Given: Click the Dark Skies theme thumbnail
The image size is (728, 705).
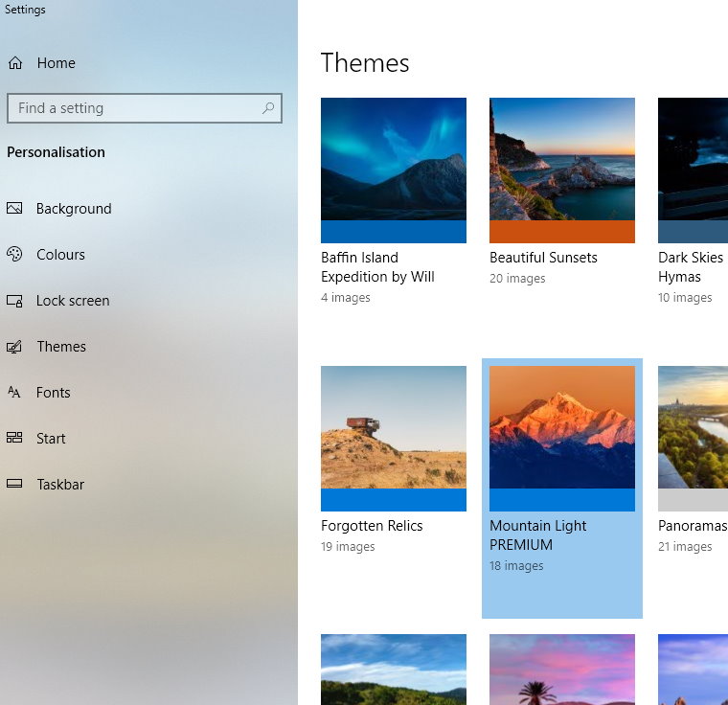Looking at the screenshot, I should pyautogui.click(x=693, y=159).
